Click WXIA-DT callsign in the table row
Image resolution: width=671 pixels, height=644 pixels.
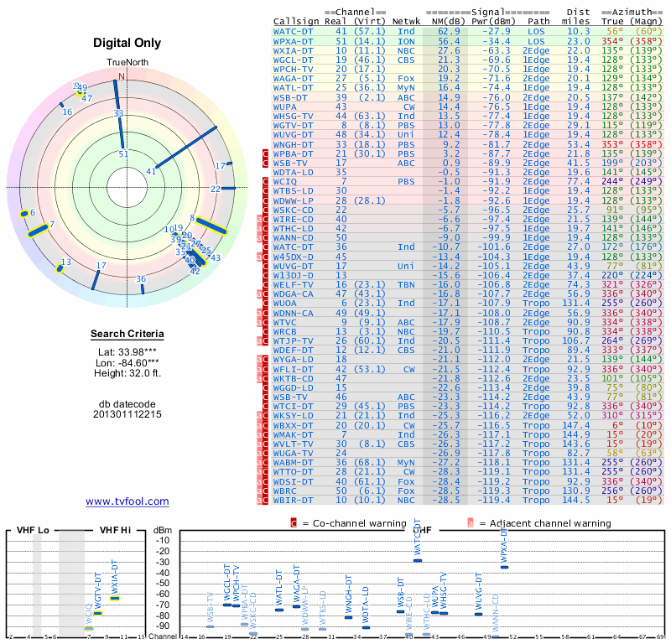(x=293, y=50)
